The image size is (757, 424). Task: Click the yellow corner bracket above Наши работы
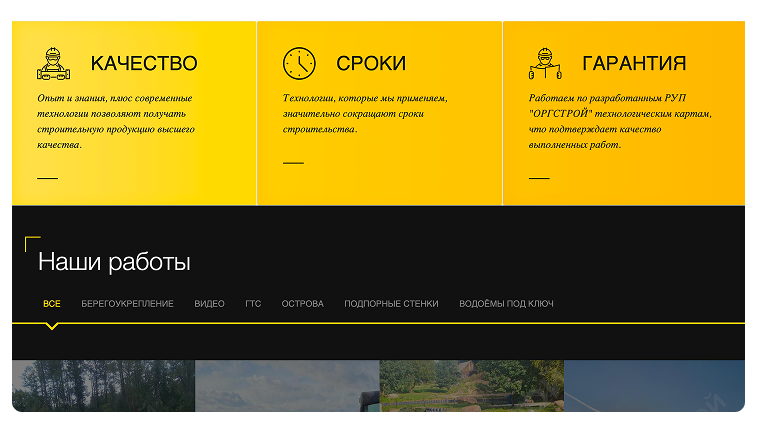pos(32,244)
